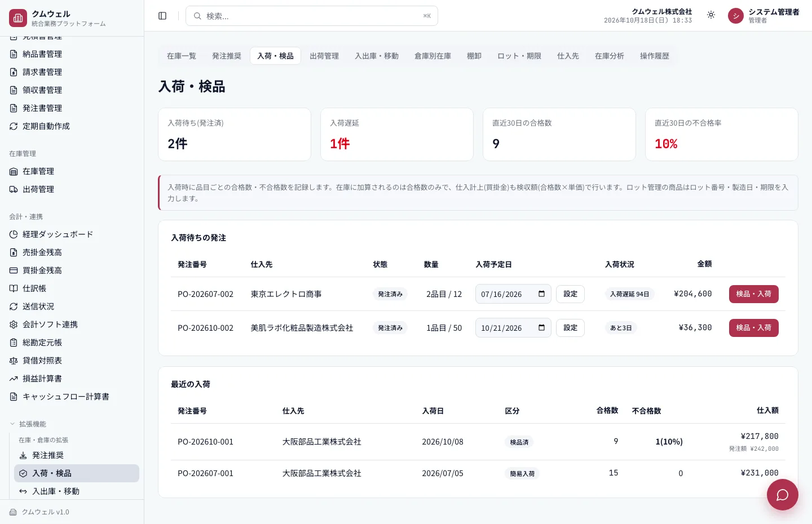
Task: Open calendar picker for 10/21/2026 date
Action: coord(541,328)
